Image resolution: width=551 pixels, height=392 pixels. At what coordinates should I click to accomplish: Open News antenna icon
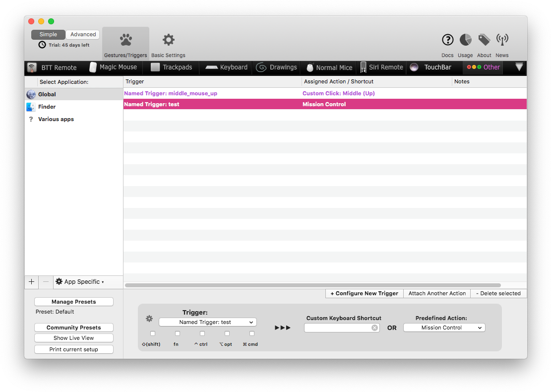pos(502,40)
